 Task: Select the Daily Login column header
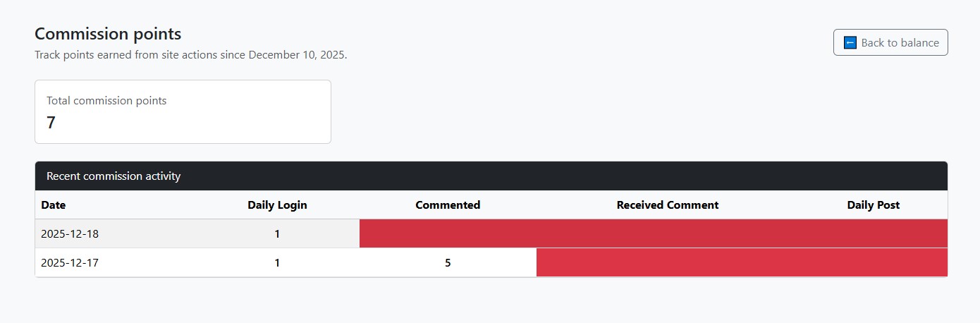click(x=277, y=205)
